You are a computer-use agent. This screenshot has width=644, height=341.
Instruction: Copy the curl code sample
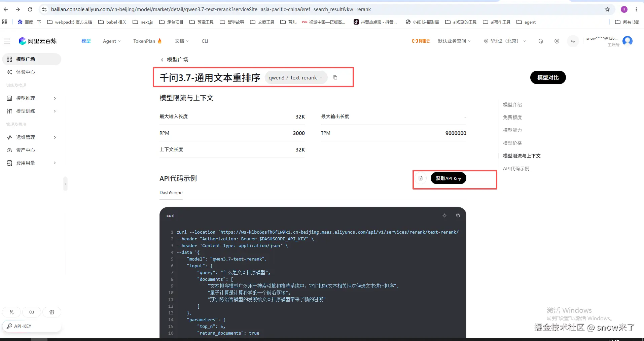point(458,215)
